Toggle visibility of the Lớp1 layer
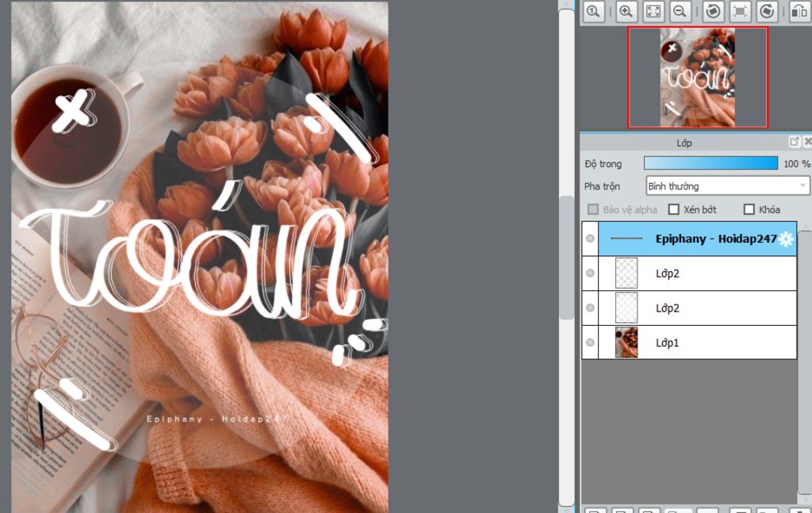This screenshot has height=513, width=812. tap(590, 343)
